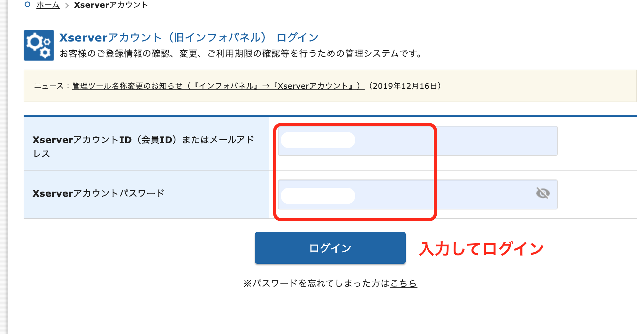
Task: Focus the XserverアカウントID input field
Action: click(x=418, y=141)
